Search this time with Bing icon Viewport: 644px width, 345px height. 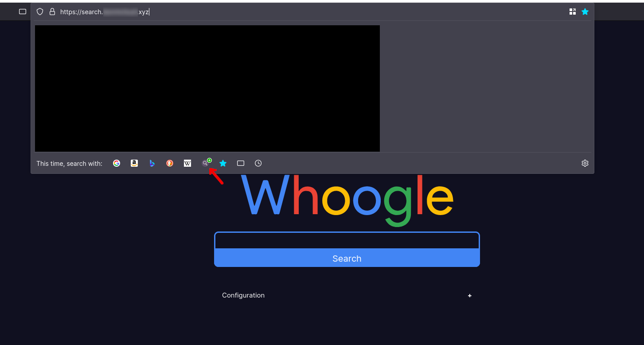tap(152, 163)
